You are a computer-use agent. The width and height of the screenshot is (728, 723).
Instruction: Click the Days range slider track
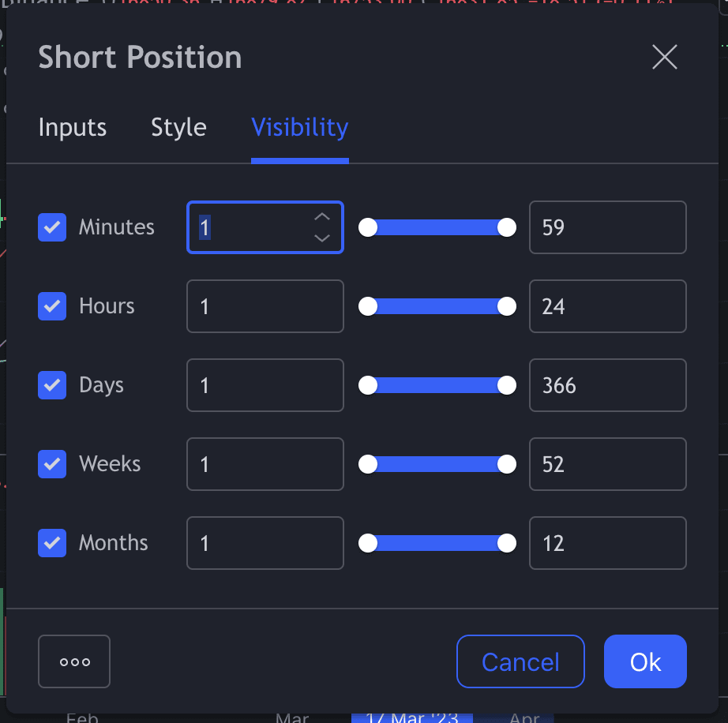tap(437, 385)
